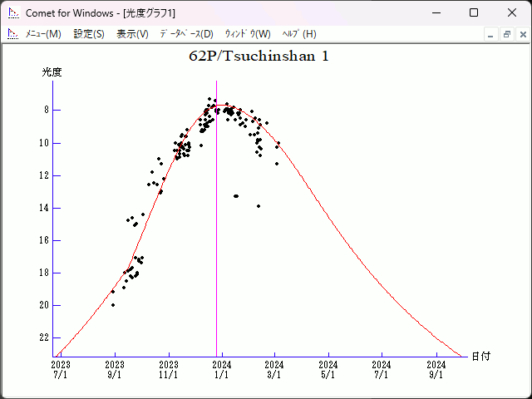
Task: Click the 2024 7/1 date label
Action: [382, 370]
